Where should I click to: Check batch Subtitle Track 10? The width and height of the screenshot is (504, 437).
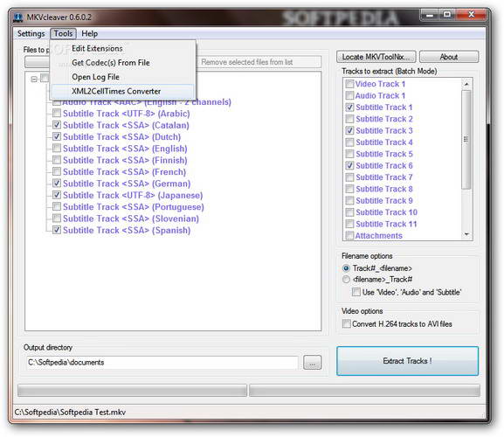click(349, 212)
